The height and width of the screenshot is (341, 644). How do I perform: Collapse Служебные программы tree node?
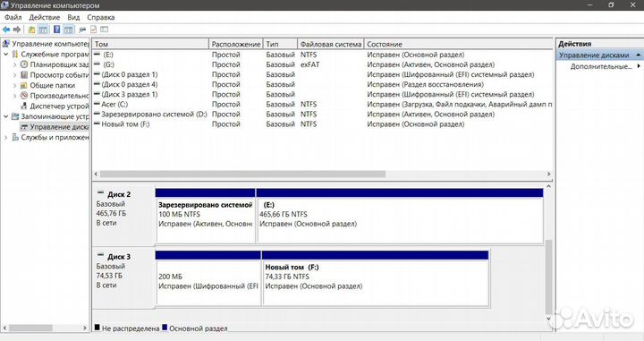tap(5, 55)
